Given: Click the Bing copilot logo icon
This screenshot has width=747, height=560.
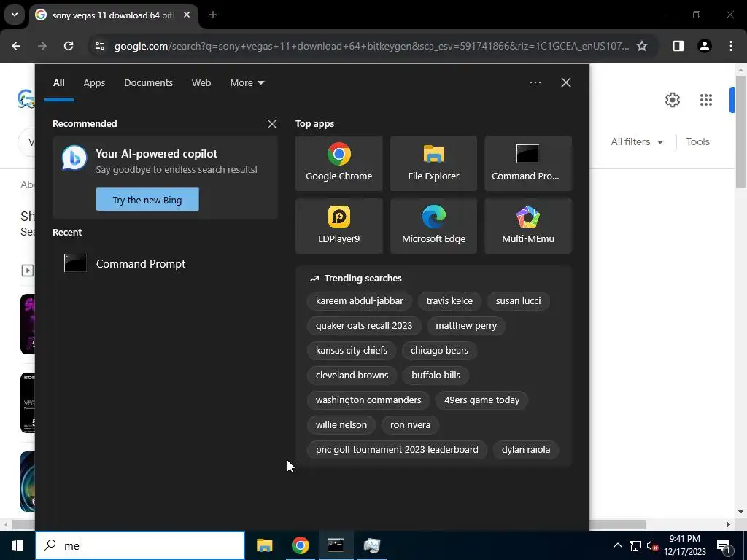Looking at the screenshot, I should [74, 157].
